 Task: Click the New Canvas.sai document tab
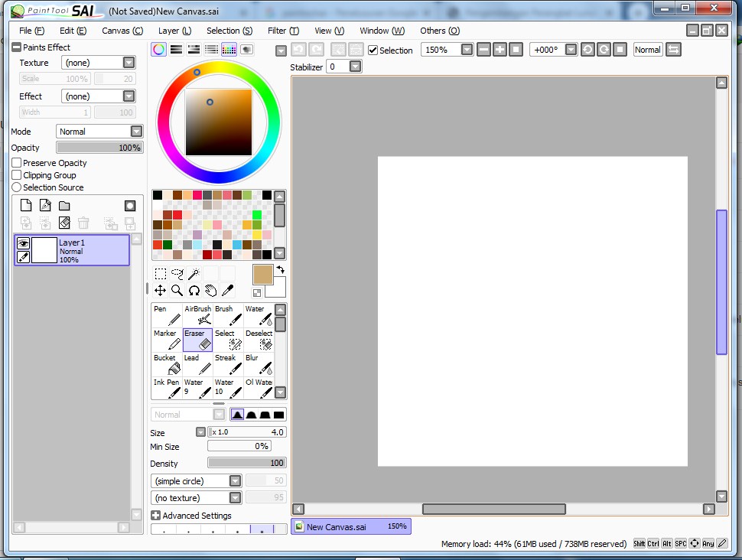click(x=350, y=526)
